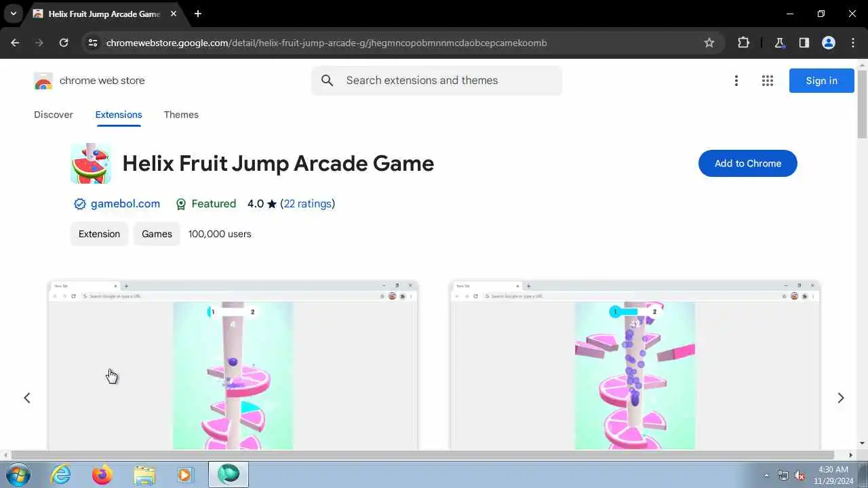The image size is (868, 488).
Task: Click the muted volume tray icon
Action: [x=800, y=475]
